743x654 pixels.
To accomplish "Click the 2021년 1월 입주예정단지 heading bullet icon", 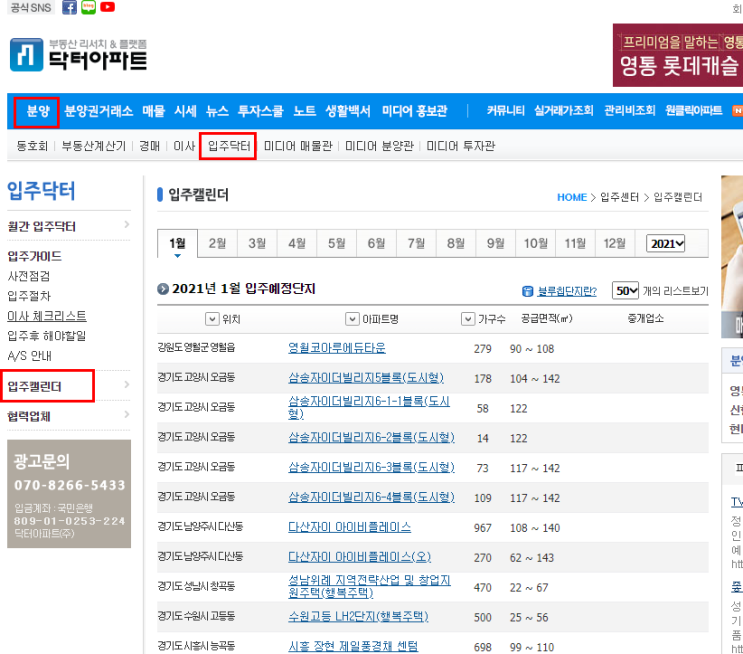I will [x=163, y=289].
